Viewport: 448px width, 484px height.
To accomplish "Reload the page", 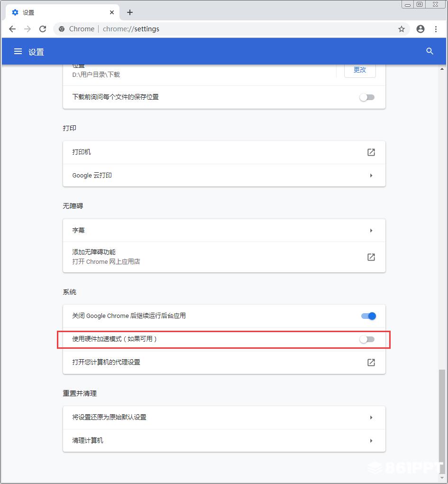I will coord(43,29).
